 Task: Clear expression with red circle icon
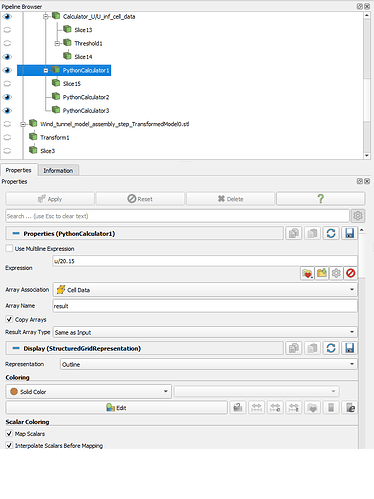pos(351,273)
